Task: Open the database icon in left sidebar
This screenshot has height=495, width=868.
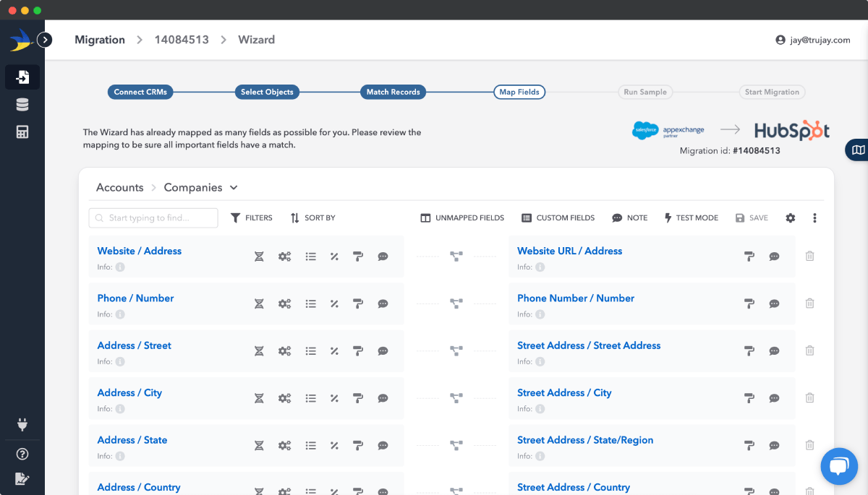Action: (x=22, y=105)
